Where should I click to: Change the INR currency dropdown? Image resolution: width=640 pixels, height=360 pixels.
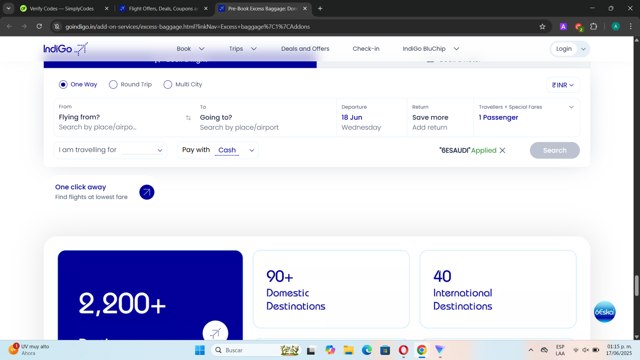[x=562, y=85]
